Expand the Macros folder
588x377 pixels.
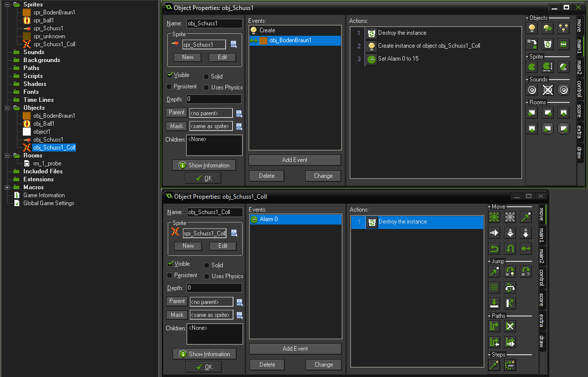point(8,187)
